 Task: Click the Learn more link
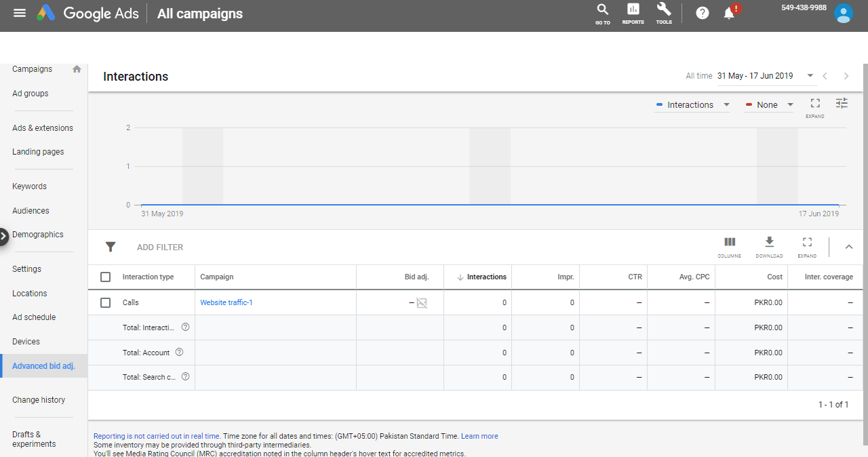click(479, 436)
